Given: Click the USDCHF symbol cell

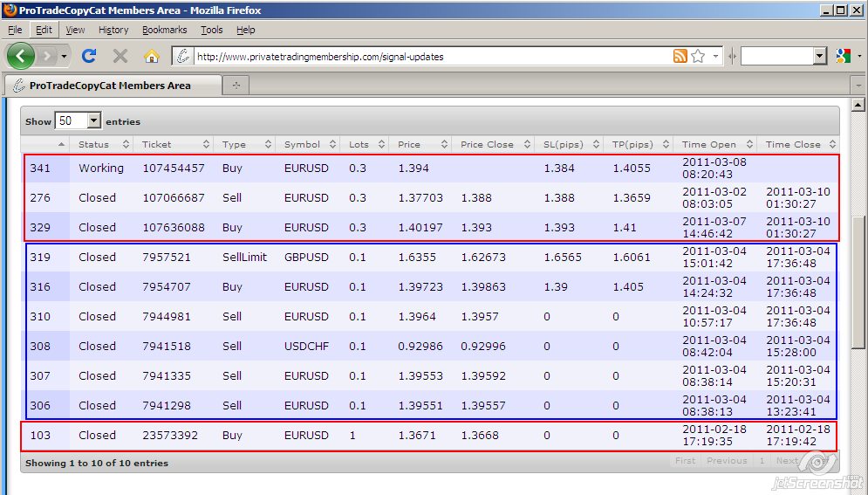Looking at the screenshot, I should pyautogui.click(x=306, y=346).
